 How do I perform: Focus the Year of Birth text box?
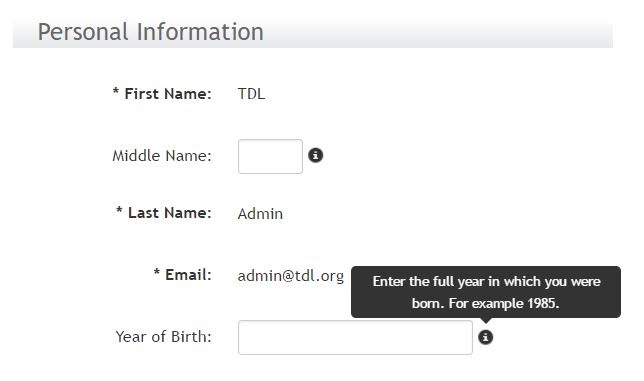click(x=355, y=337)
